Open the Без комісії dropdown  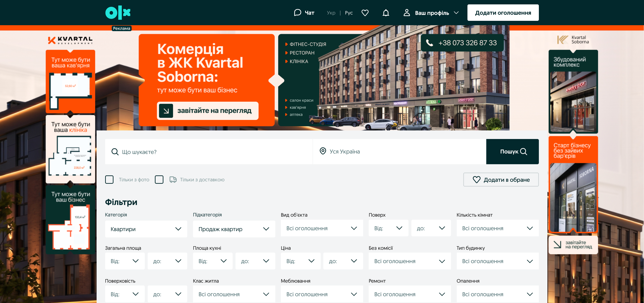coord(410,261)
